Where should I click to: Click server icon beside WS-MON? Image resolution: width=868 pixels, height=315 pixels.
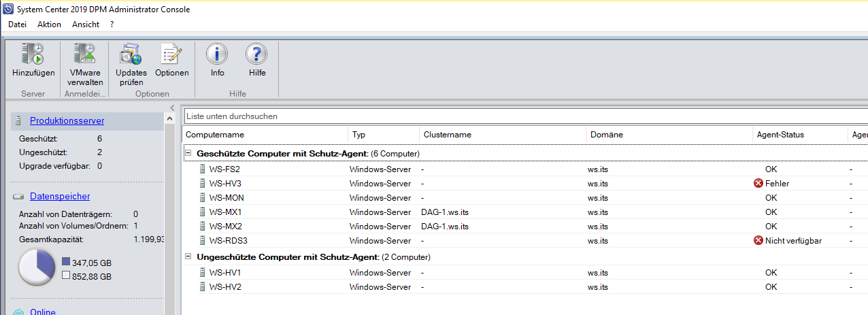click(201, 198)
